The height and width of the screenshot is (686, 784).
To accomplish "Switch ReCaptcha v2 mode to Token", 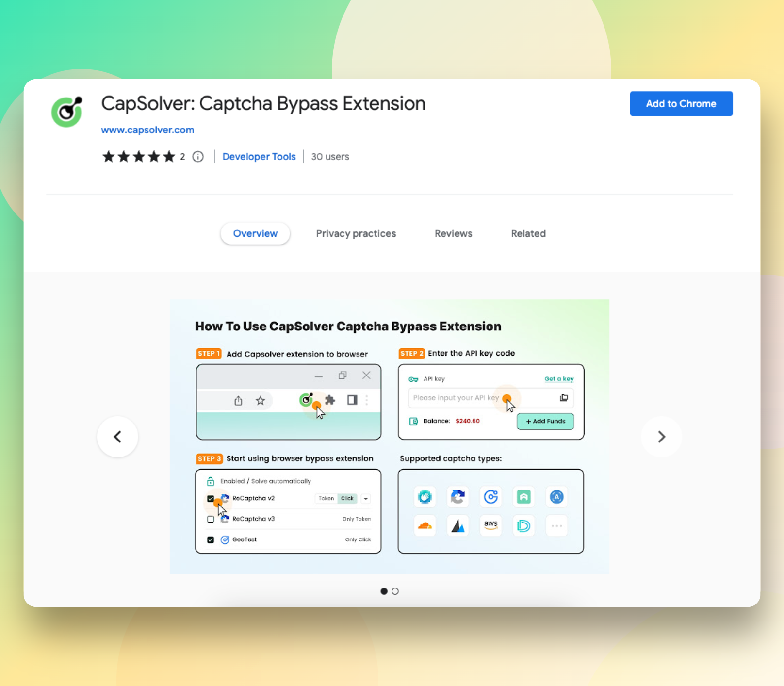I will pos(326,498).
